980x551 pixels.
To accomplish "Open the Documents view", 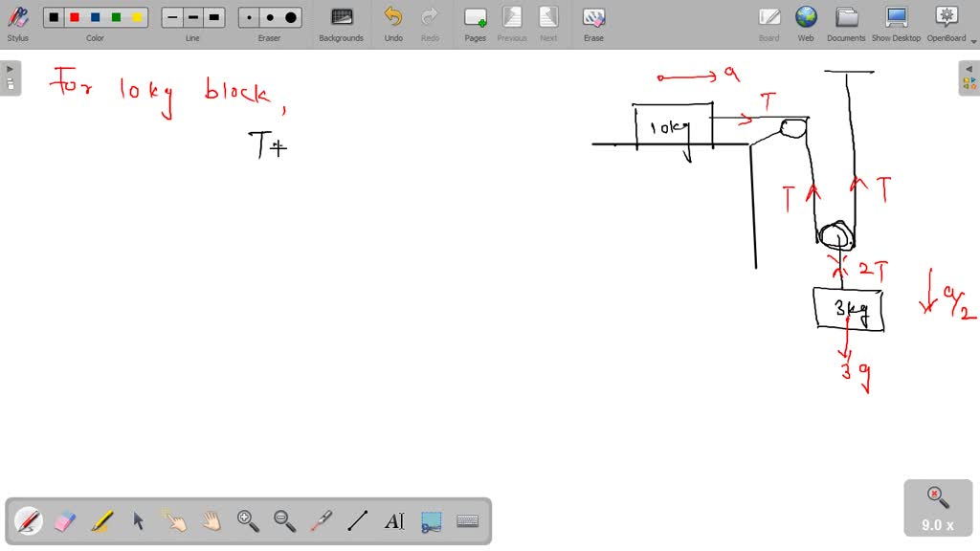I will (x=846, y=21).
